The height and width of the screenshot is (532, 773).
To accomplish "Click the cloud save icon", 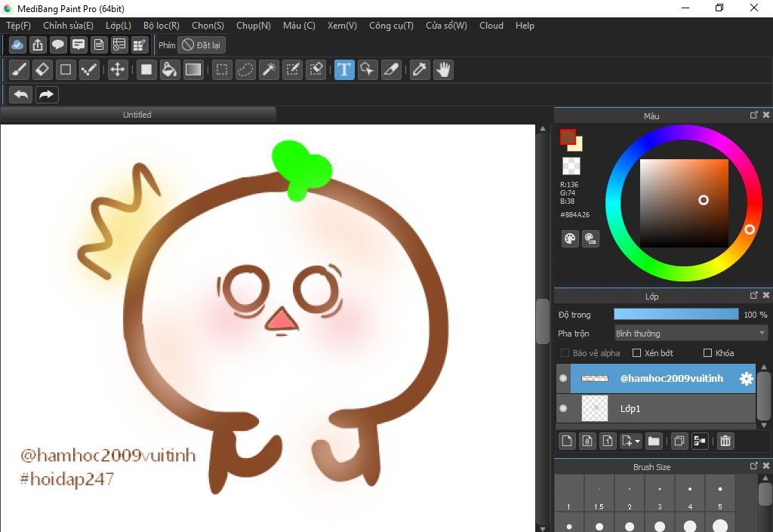I will click(x=17, y=45).
